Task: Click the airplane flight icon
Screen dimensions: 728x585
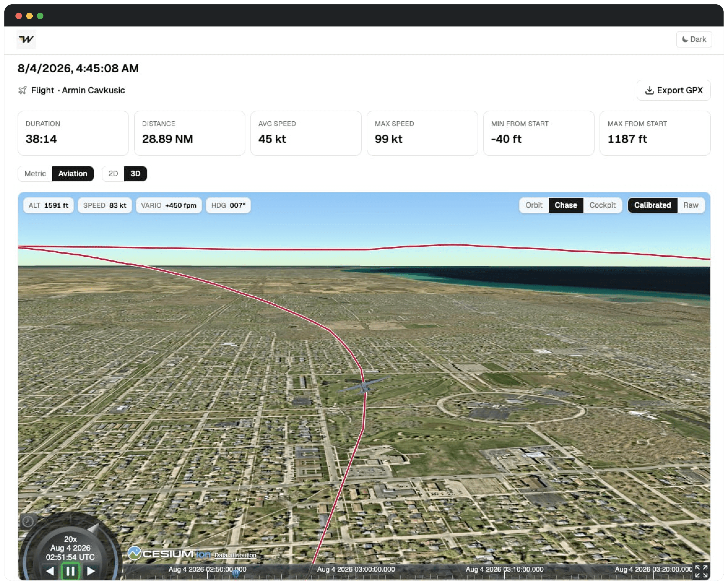Action: tap(22, 90)
